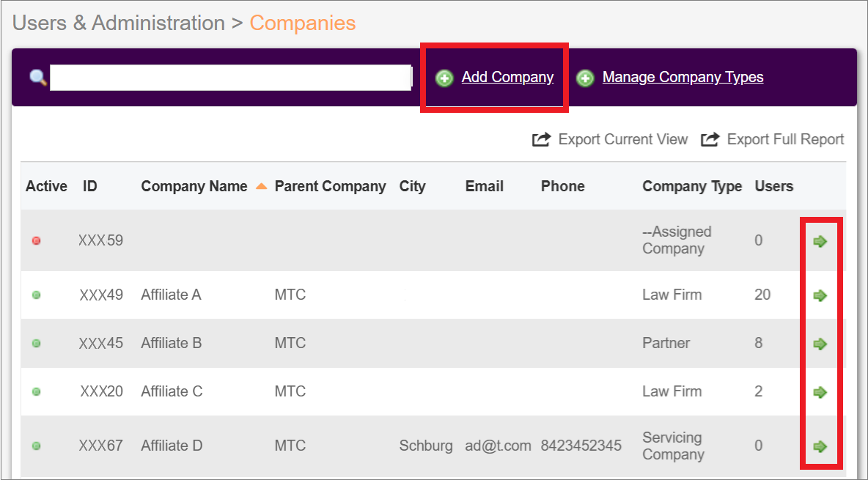
Task: Click green active dot for Affiliate B
Action: pos(37,343)
